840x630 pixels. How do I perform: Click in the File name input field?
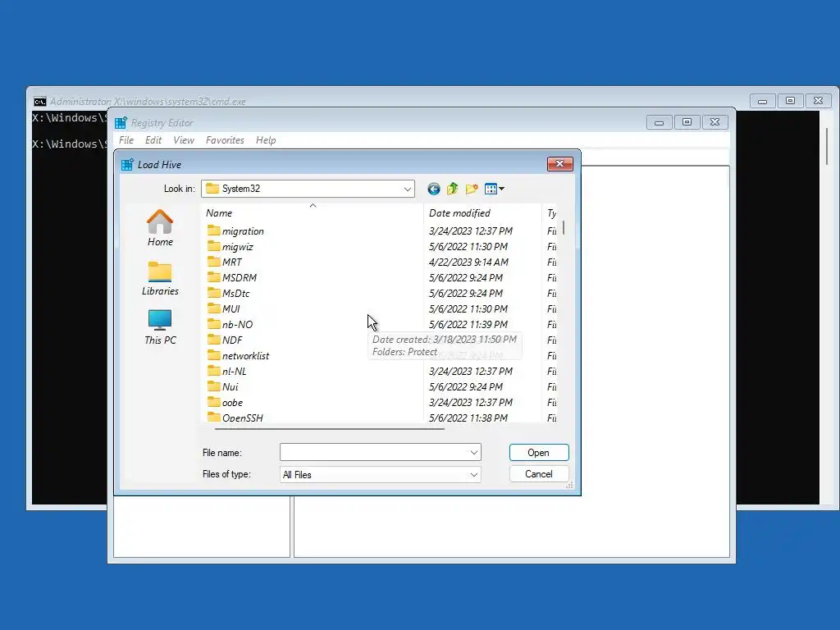pos(374,453)
